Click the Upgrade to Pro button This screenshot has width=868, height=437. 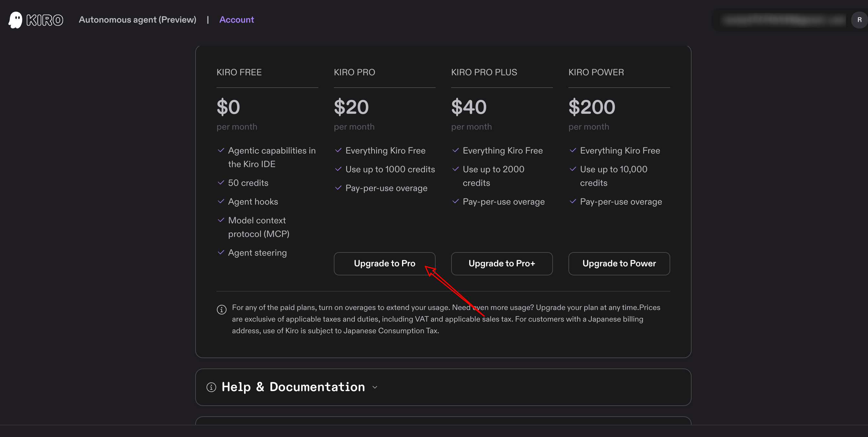coord(385,263)
